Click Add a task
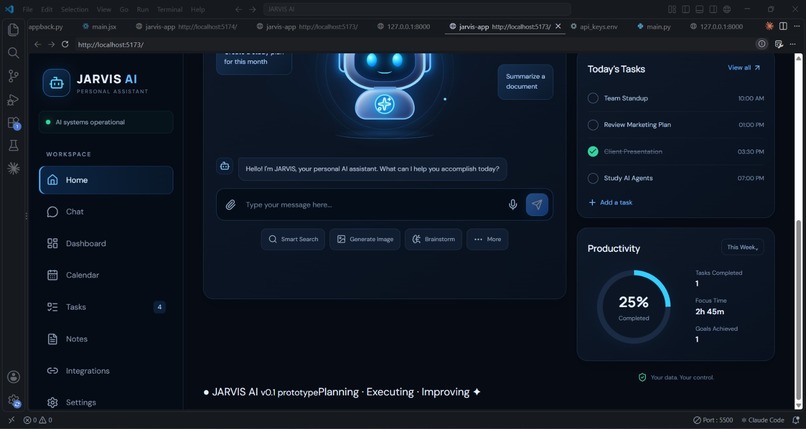The image size is (806, 429). 610,202
